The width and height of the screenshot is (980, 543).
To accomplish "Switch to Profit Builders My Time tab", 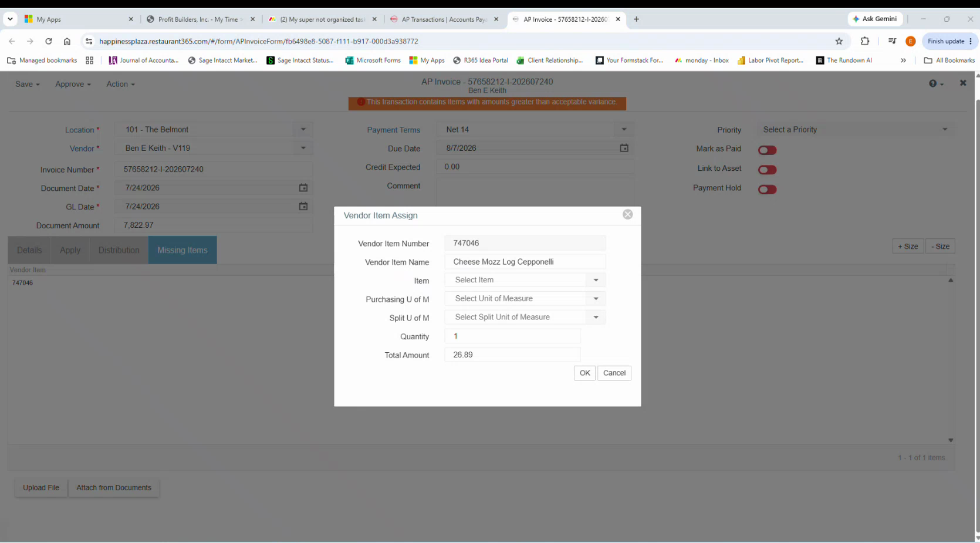I will [x=201, y=19].
